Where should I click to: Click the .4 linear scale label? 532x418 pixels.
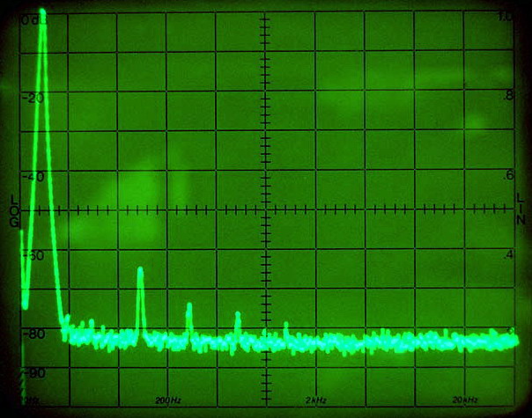[507, 255]
